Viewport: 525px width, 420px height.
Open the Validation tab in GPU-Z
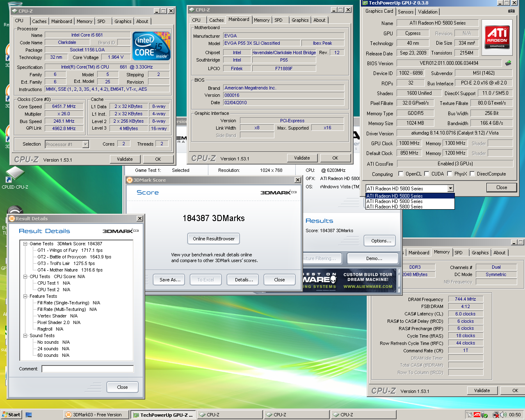tap(428, 12)
